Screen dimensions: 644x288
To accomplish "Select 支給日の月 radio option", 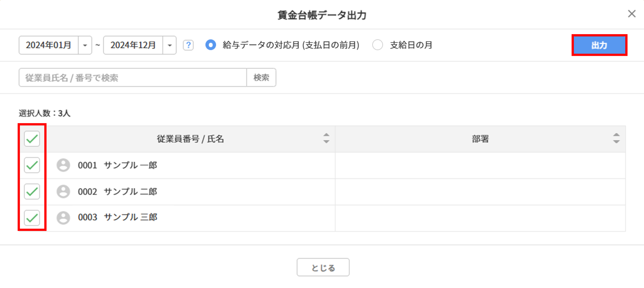I will coord(378,45).
